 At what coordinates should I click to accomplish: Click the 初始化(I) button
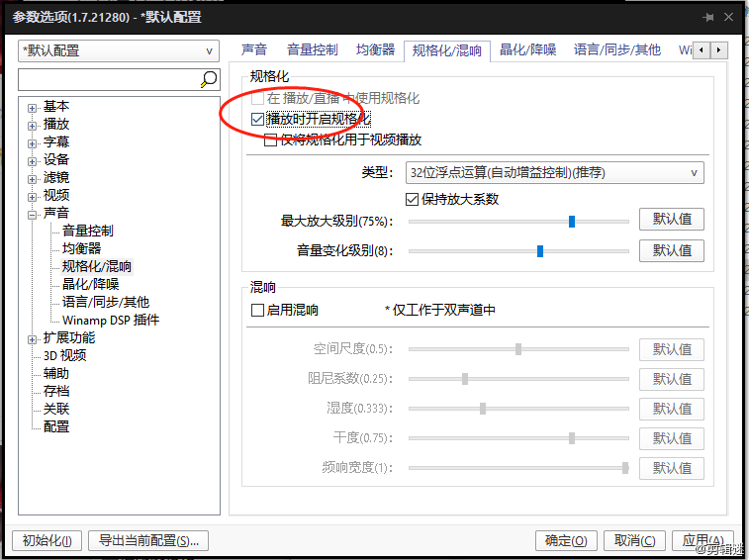[47, 540]
